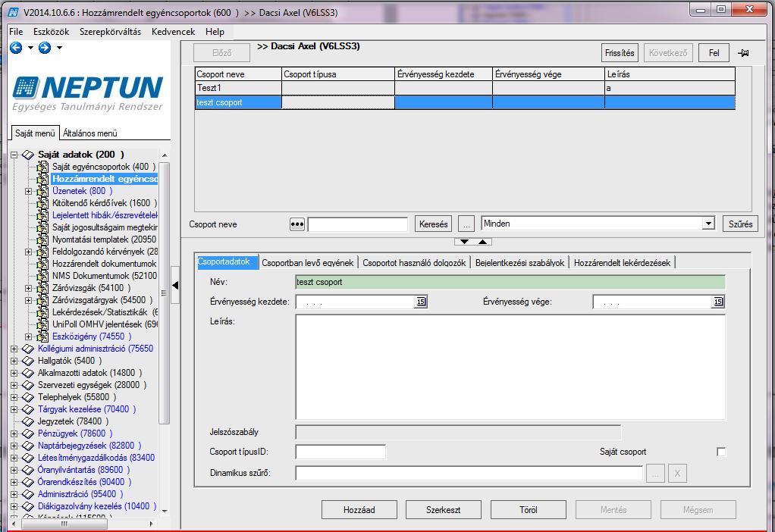Click the down splitter arrow below search
This screenshot has height=532, width=775.
(464, 242)
